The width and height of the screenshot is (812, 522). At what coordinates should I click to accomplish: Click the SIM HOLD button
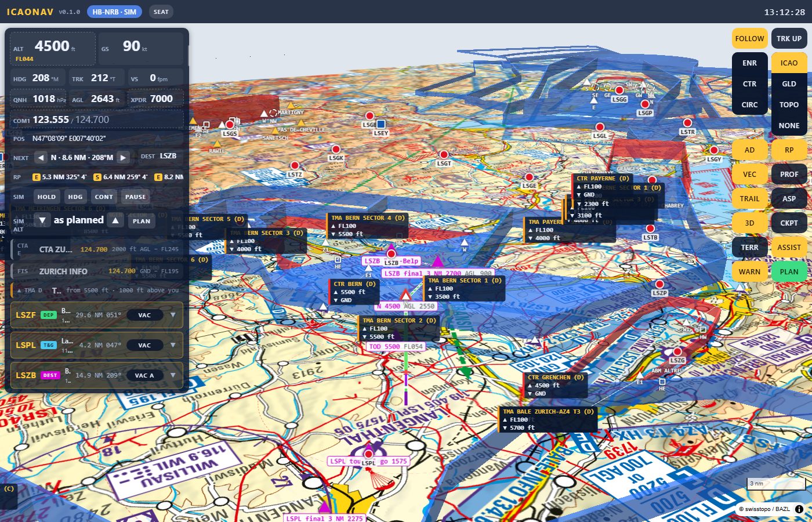tap(46, 197)
